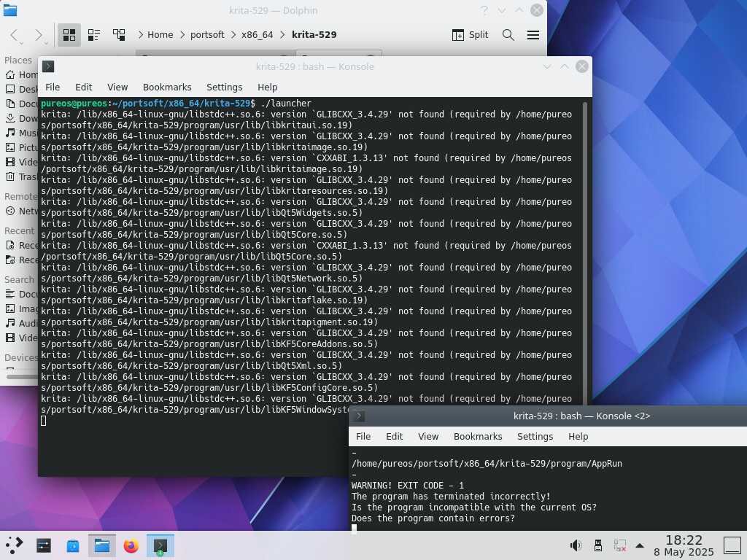
Task: Open Bookmarks menu in Konsole <2> window
Action: click(x=478, y=436)
